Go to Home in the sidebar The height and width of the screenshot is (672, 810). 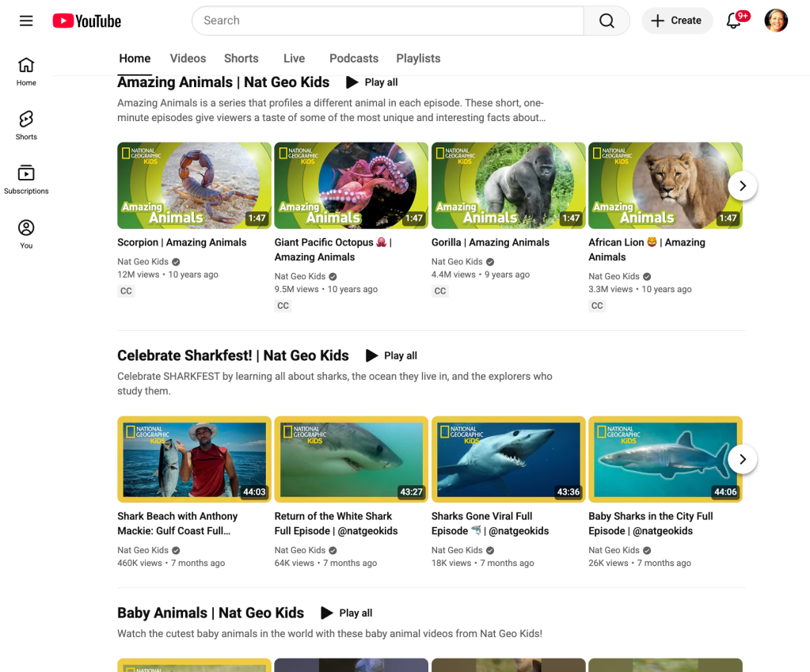(x=26, y=70)
